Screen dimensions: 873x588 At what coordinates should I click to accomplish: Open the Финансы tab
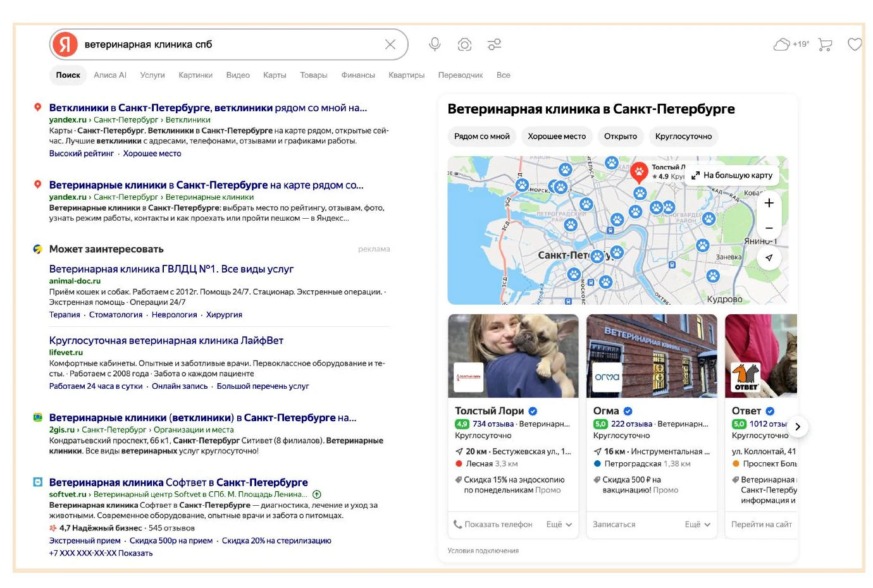[x=358, y=75]
